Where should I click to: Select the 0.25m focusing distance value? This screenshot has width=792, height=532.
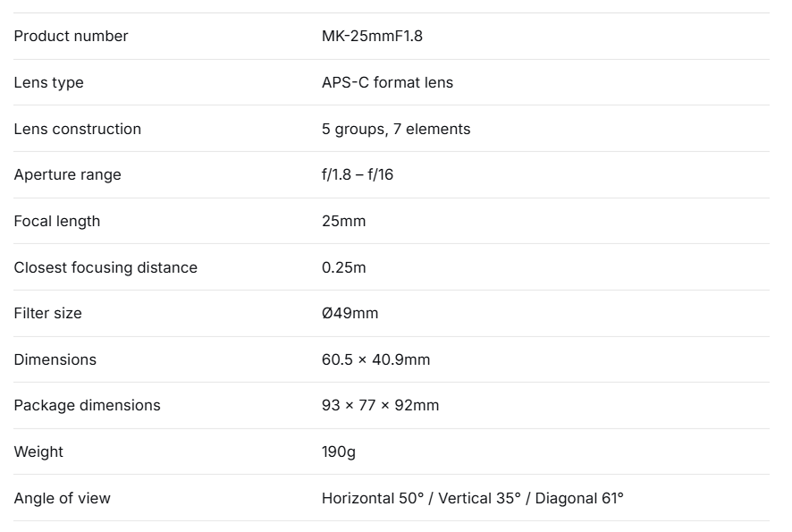point(343,268)
